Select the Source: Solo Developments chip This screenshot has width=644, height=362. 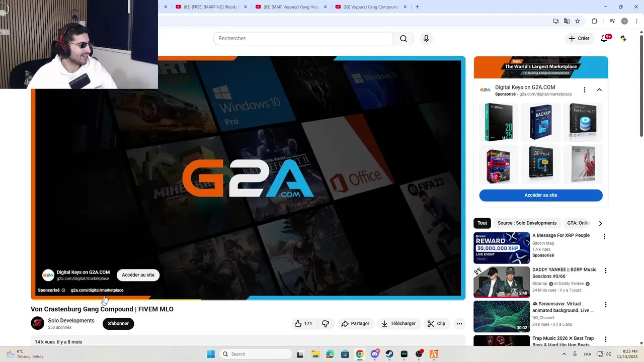527,223
